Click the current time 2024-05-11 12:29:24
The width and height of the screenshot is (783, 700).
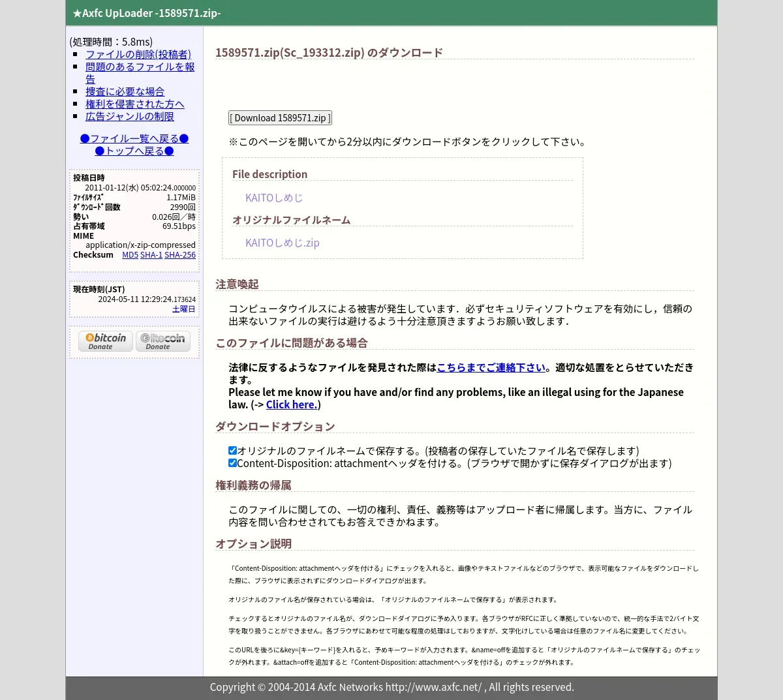147,299
